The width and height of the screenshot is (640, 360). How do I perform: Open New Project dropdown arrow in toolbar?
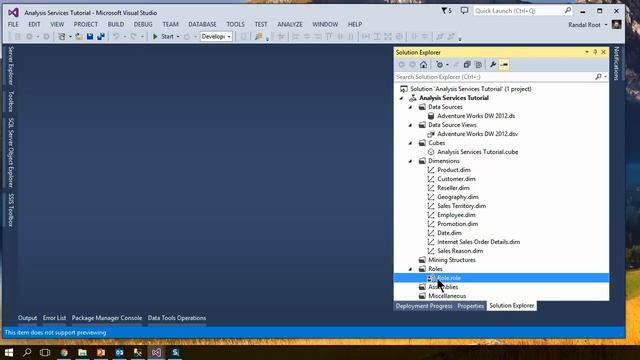point(70,37)
